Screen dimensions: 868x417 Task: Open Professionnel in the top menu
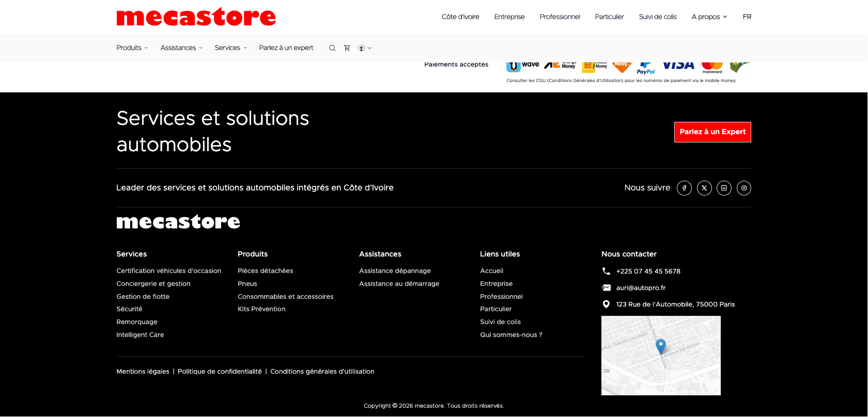click(x=560, y=17)
